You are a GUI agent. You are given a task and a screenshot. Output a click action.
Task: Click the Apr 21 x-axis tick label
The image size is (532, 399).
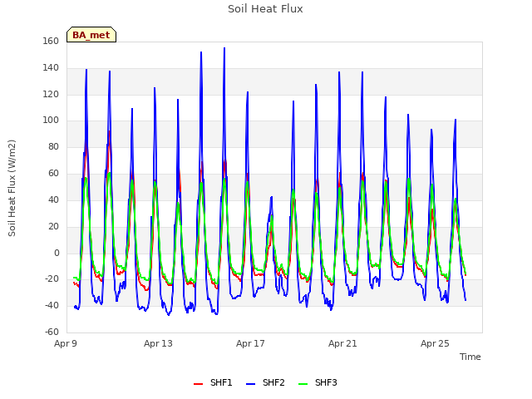(x=342, y=343)
